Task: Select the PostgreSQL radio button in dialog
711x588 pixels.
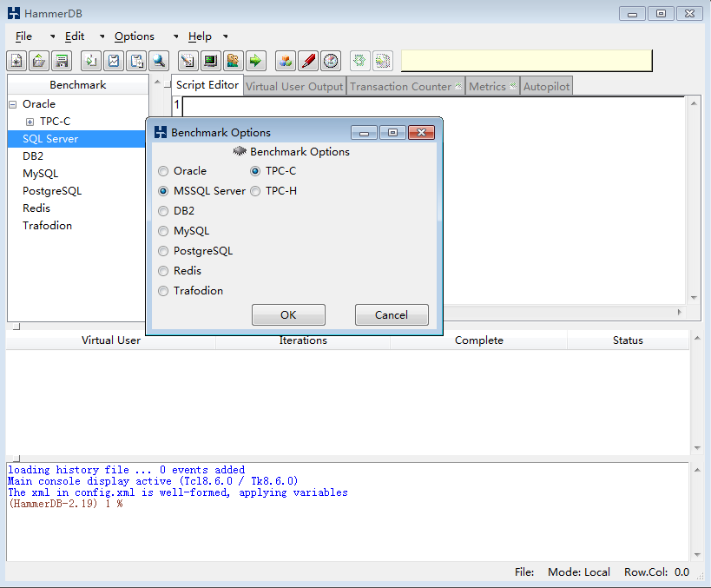Action: click(x=163, y=251)
